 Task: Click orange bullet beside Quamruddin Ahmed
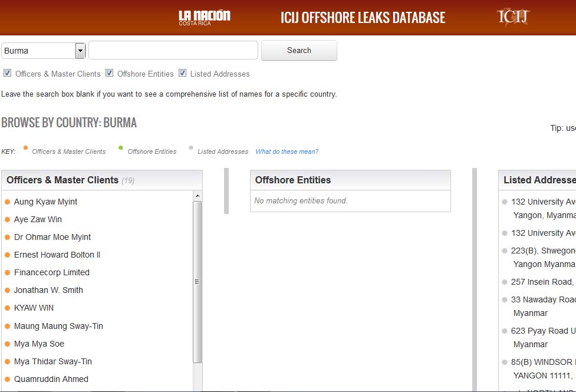click(7, 379)
